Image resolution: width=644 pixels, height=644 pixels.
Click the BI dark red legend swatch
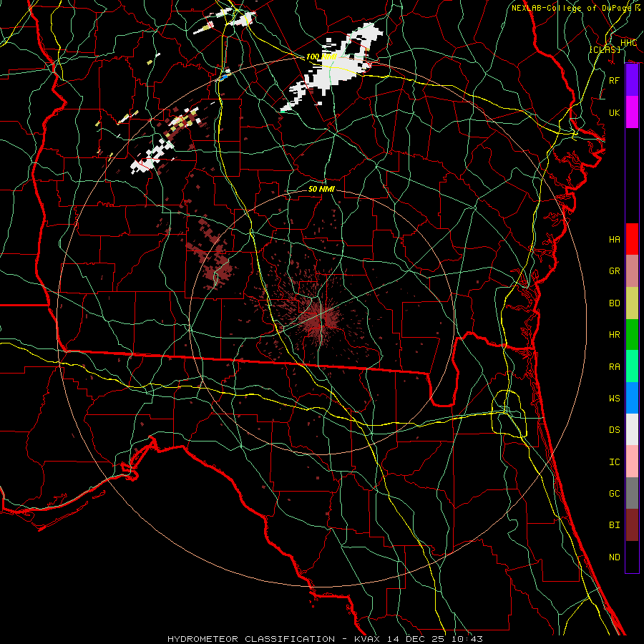point(632,525)
